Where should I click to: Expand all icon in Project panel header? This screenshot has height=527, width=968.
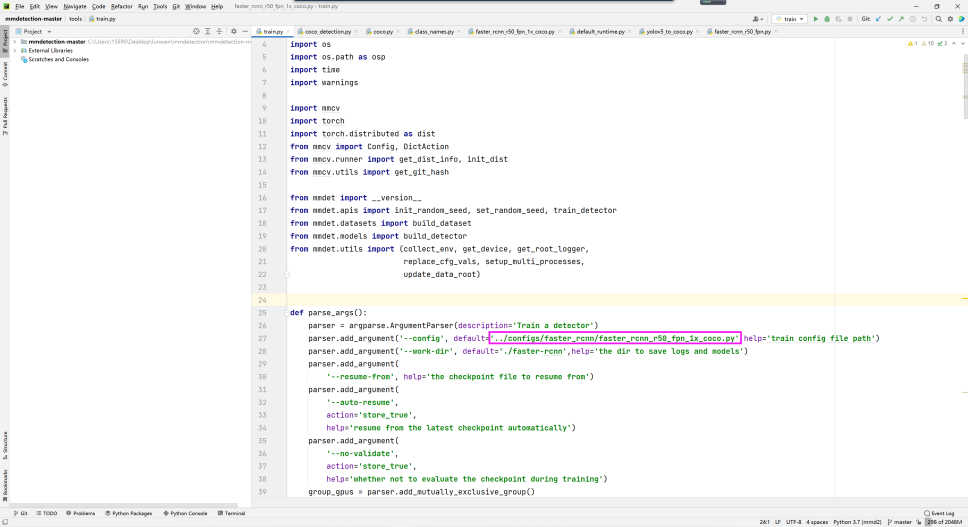207,31
